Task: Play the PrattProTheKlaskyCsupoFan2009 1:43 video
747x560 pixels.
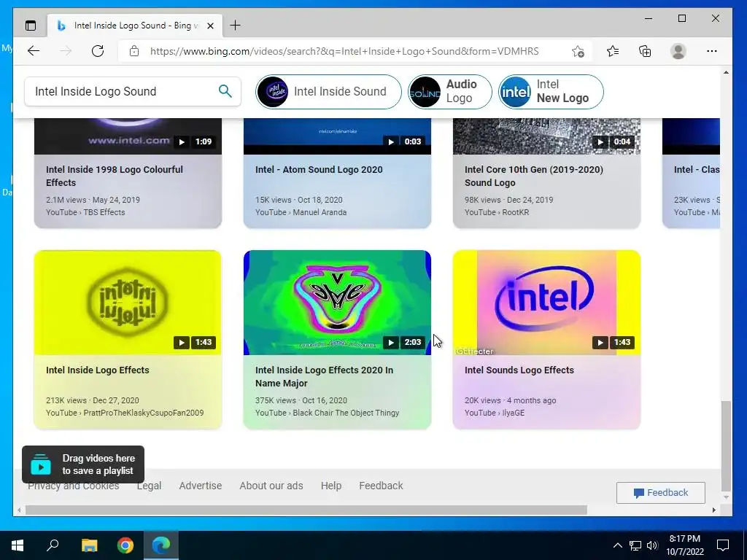Action: 182,342
